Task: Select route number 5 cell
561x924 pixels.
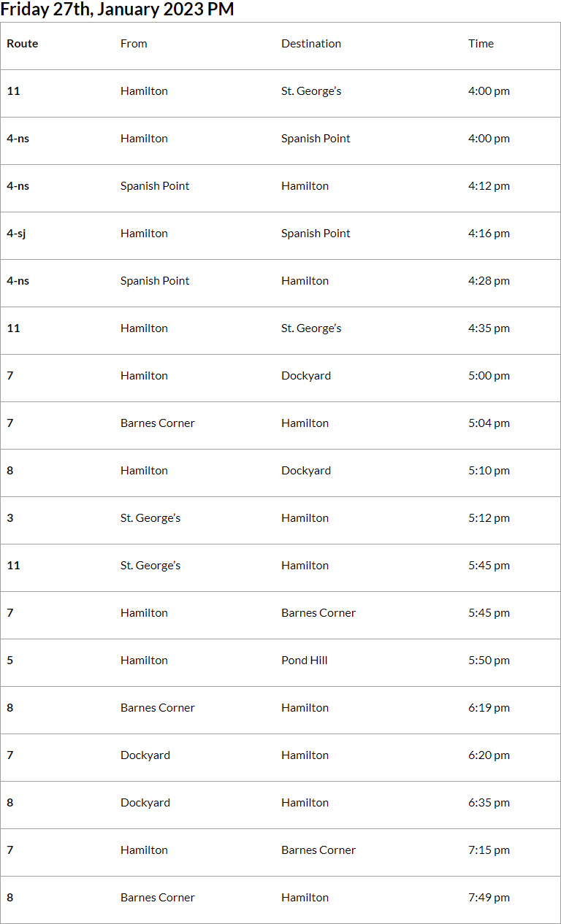Action: pos(10,661)
